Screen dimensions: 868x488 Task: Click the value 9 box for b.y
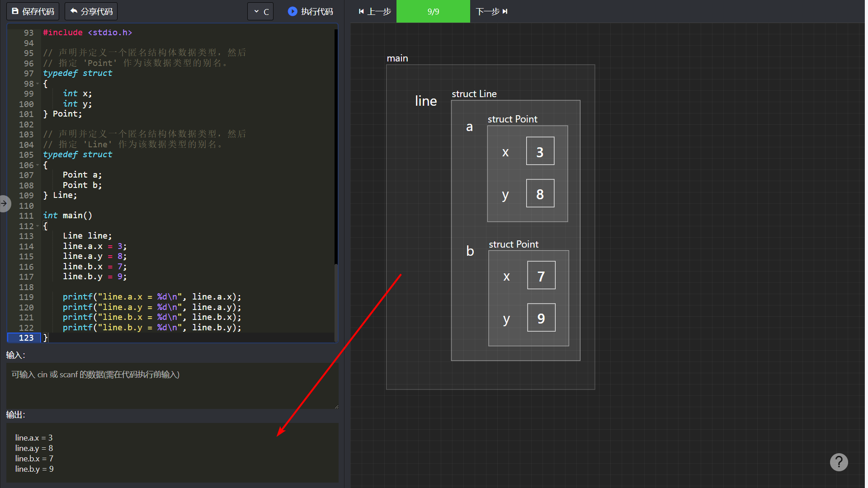[541, 318]
